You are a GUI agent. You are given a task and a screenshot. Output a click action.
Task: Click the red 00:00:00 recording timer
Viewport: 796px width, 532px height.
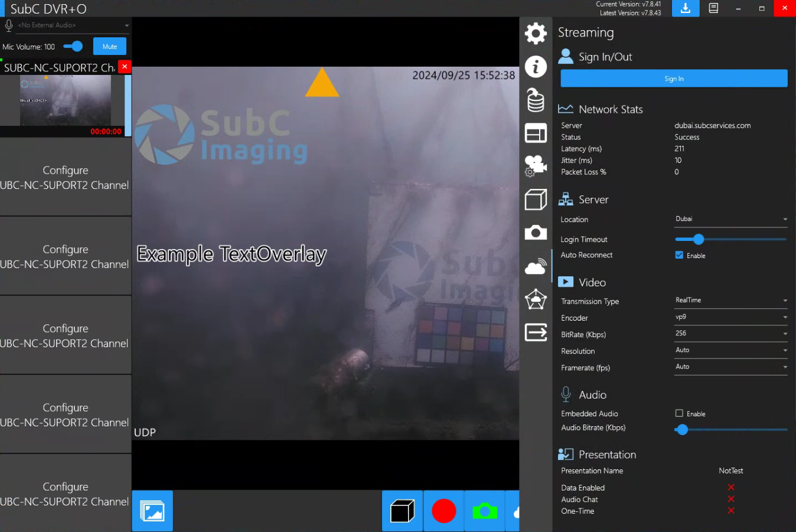coord(106,132)
